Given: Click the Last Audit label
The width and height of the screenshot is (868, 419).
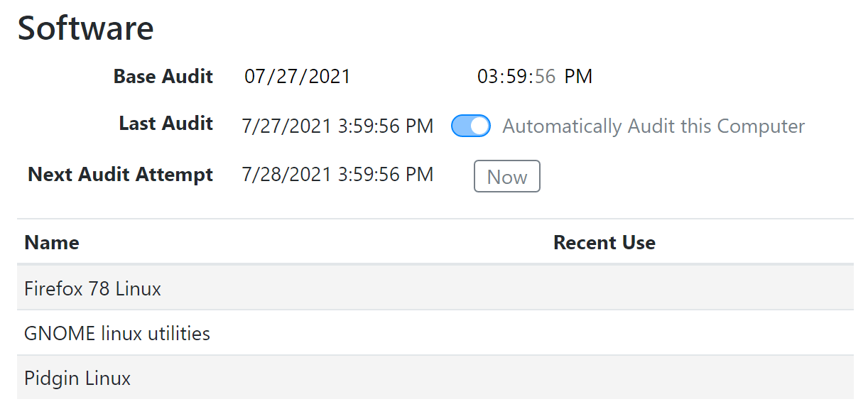Looking at the screenshot, I should (165, 123).
